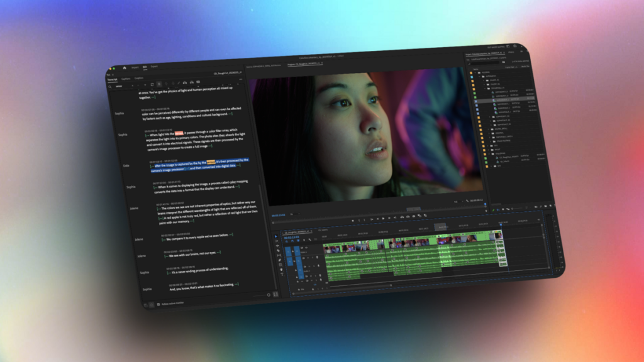This screenshot has width=644, height=362.
Task: Select the Type tool in the timeline toolbox
Action: [281, 274]
